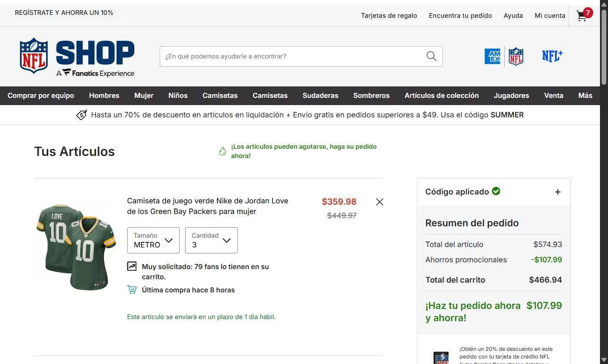
Task: Open the Jugadores menu
Action: [511, 96]
